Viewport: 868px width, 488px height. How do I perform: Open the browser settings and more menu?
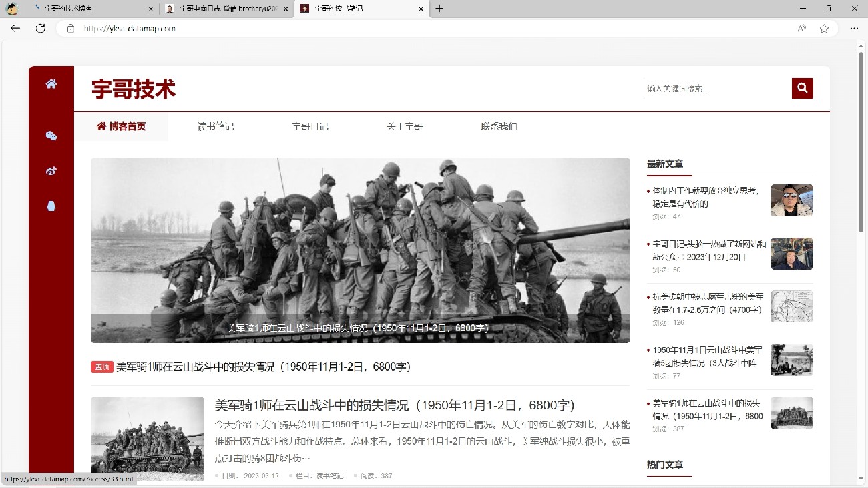pos(854,29)
